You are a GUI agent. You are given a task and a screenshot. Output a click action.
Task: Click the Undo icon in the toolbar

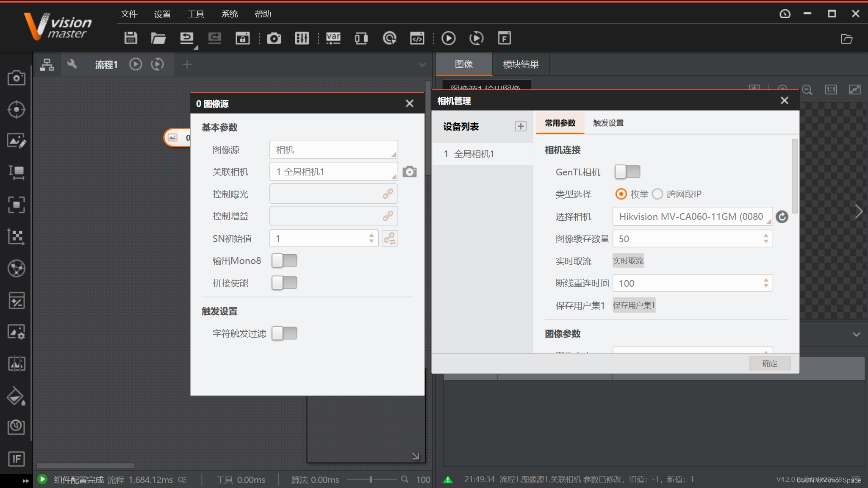point(186,38)
